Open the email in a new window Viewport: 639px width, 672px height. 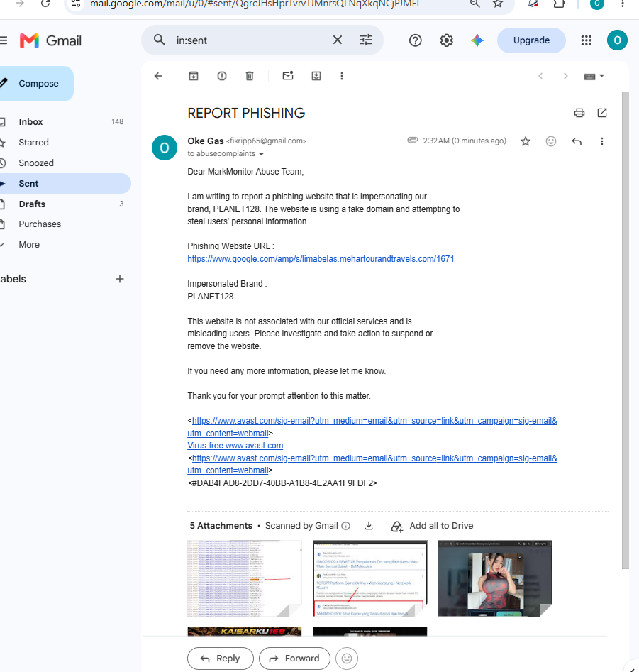point(601,113)
